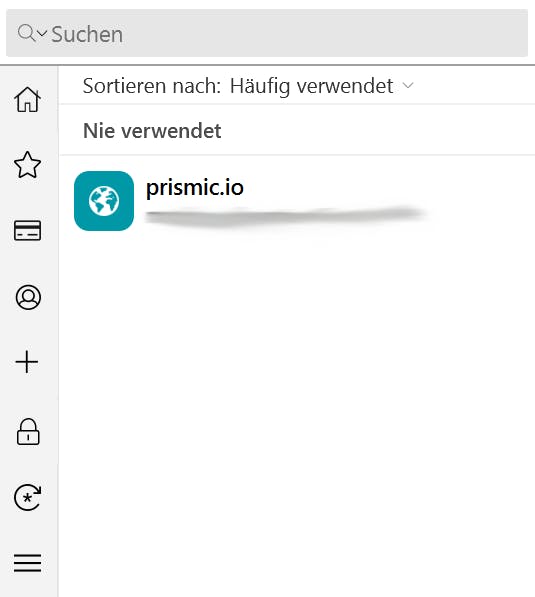The image size is (535, 597).
Task: Click the empty list area below prismic.io
Action: (x=297, y=419)
